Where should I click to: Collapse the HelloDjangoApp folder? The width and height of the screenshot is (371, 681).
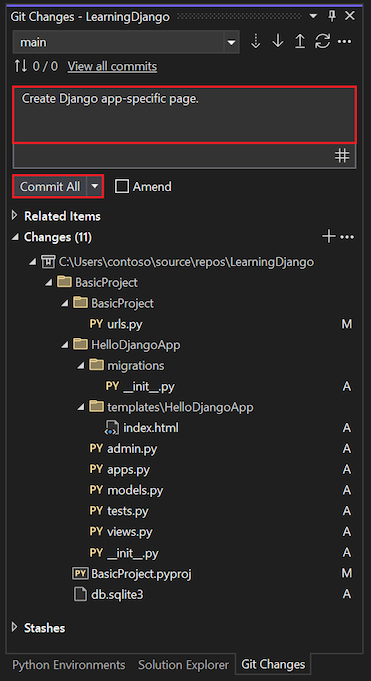coord(65,345)
